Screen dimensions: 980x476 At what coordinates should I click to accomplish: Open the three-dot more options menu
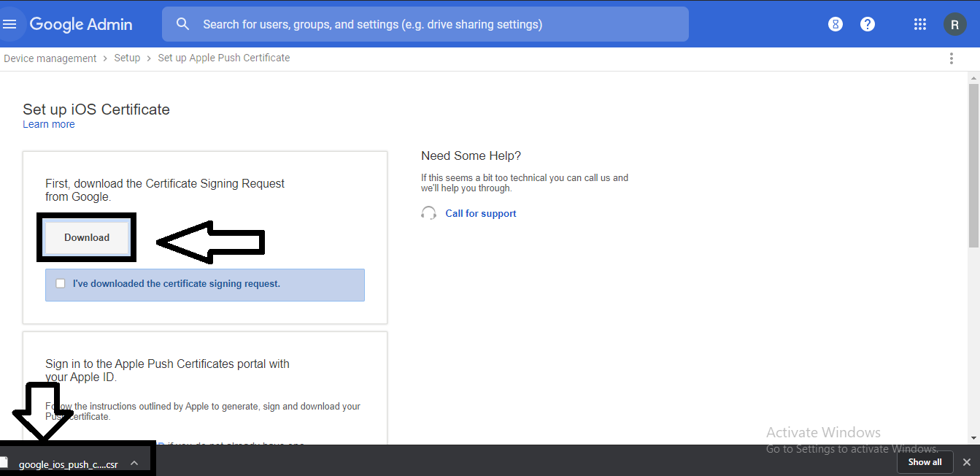(952, 58)
